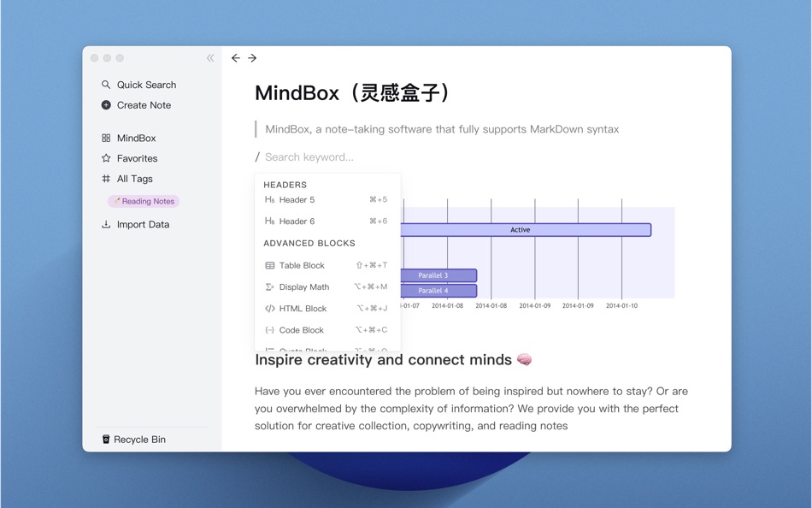Click the Display Math sigma icon

(270, 286)
